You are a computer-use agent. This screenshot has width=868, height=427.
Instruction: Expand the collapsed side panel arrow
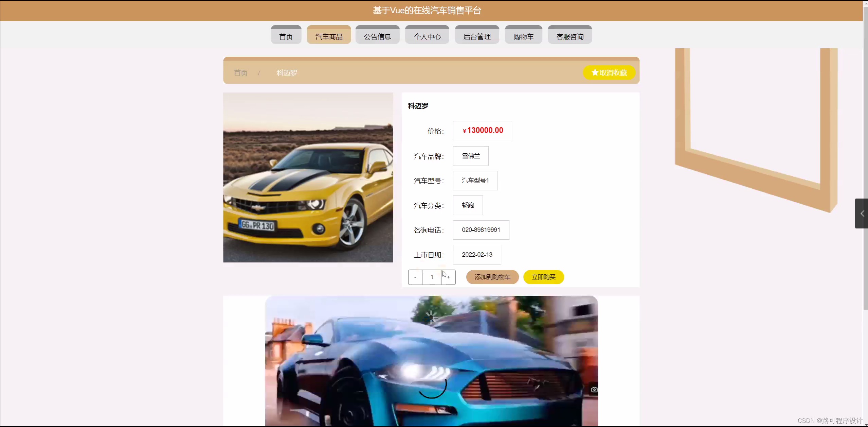click(862, 213)
